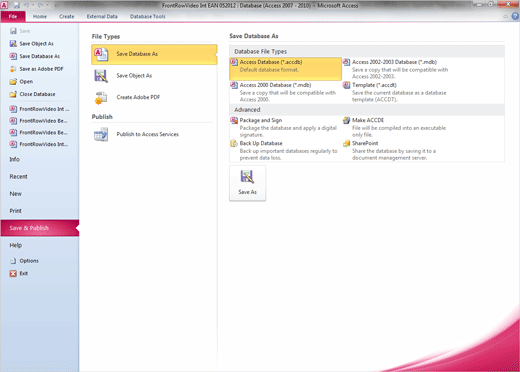Image resolution: width=520 pixels, height=372 pixels.
Task: Select SharePoint option
Action: point(397,150)
